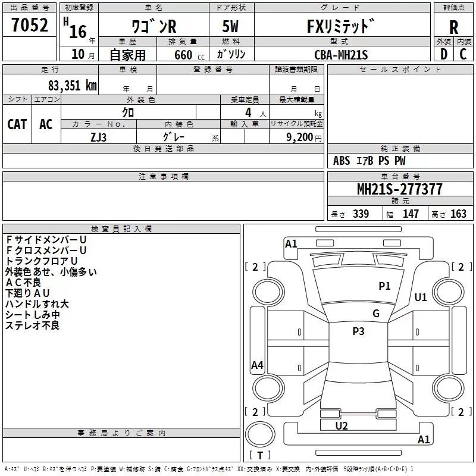476x476 pixels.
Task: Click color number ZJ3
Action: coord(98,137)
